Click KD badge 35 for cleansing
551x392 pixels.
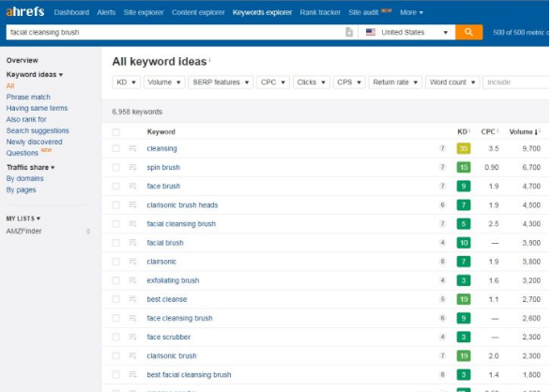[464, 148]
